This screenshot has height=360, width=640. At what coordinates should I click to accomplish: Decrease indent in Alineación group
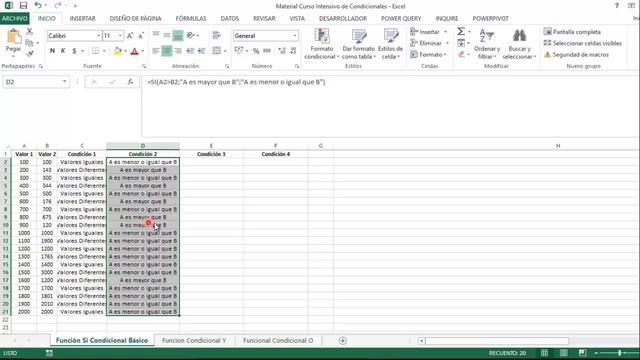pos(190,51)
